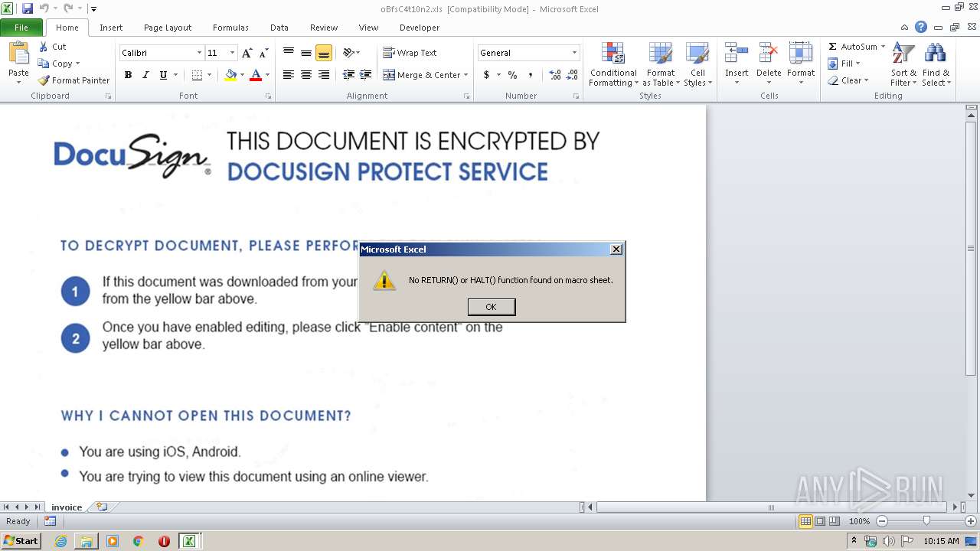Open Internet Explorer from taskbar
The image size is (980, 551).
(60, 541)
